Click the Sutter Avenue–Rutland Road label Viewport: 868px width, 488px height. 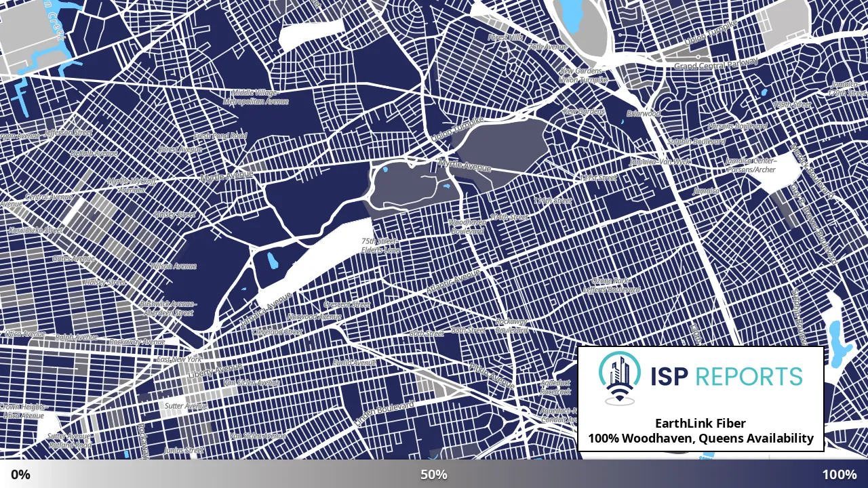[x=69, y=441]
